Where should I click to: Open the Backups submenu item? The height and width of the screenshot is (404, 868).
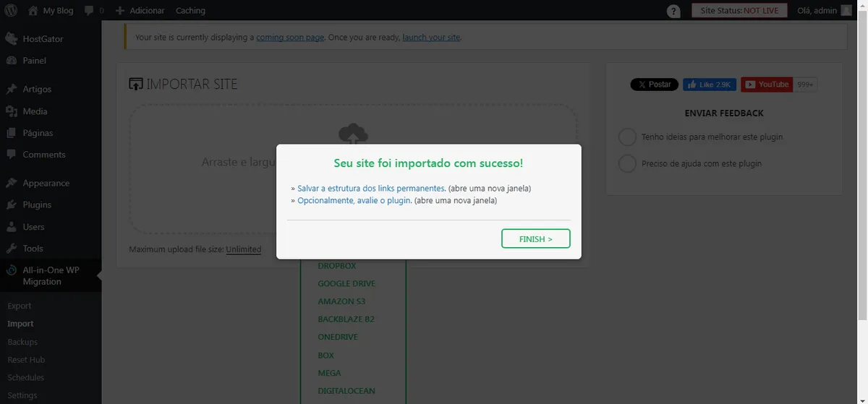click(22, 342)
